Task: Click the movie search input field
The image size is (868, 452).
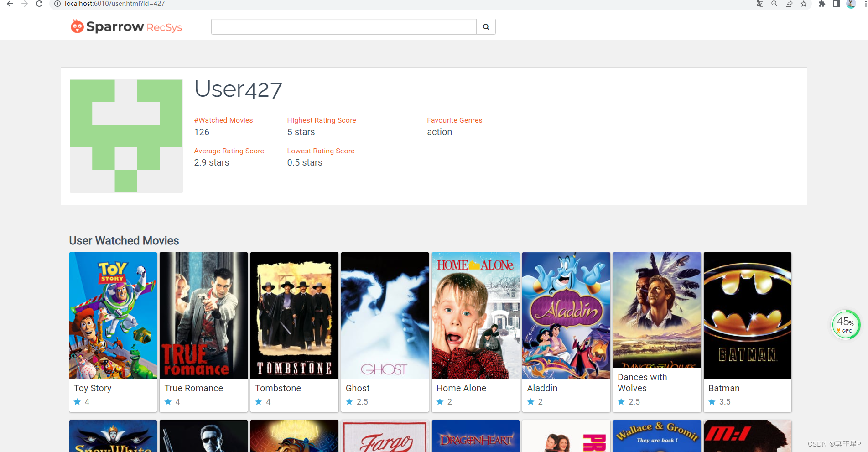Action: (x=344, y=27)
